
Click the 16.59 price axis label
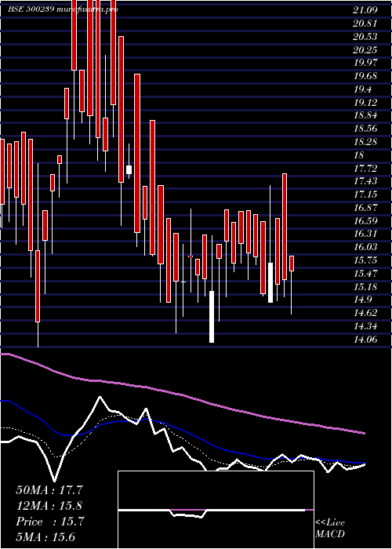365,221
